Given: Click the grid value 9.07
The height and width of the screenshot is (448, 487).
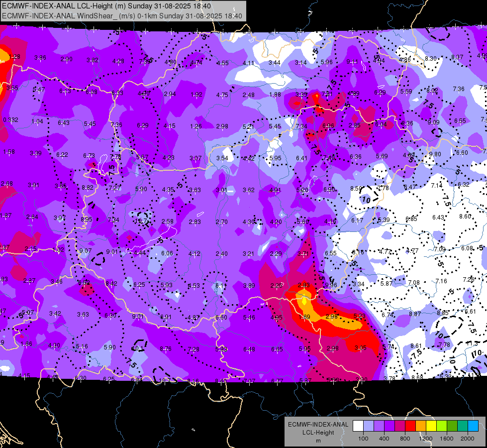Looking at the screenshot, I should coord(85,250).
